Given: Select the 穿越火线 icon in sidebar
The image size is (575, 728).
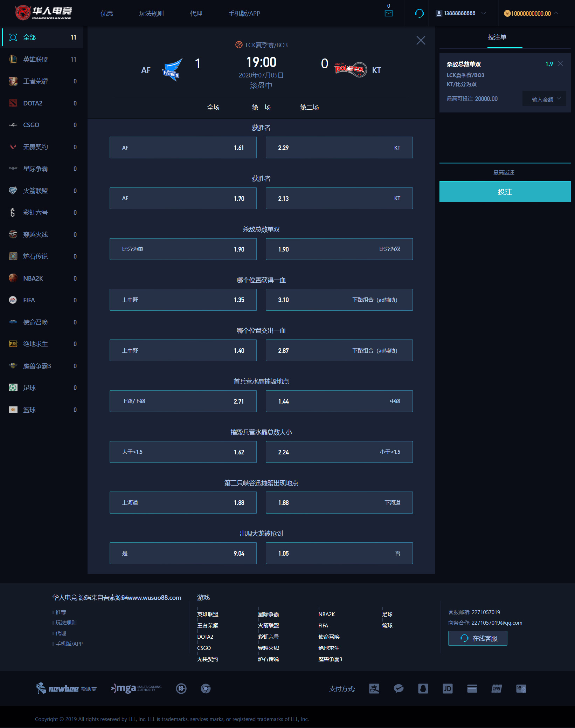Looking at the screenshot, I should click(x=13, y=234).
